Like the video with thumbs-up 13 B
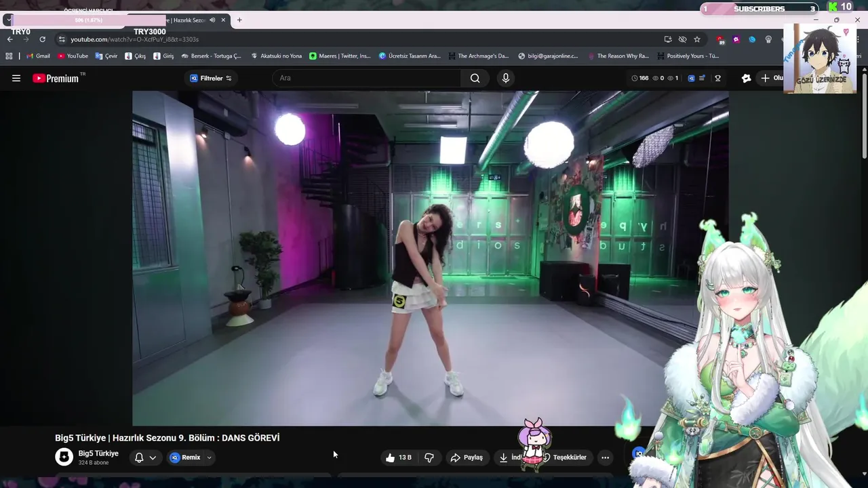 coord(400,457)
